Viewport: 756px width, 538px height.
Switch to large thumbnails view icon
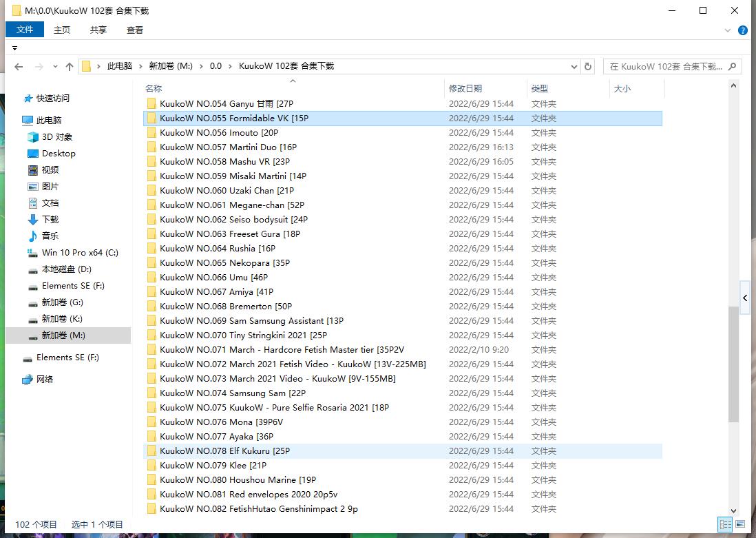pos(740,524)
